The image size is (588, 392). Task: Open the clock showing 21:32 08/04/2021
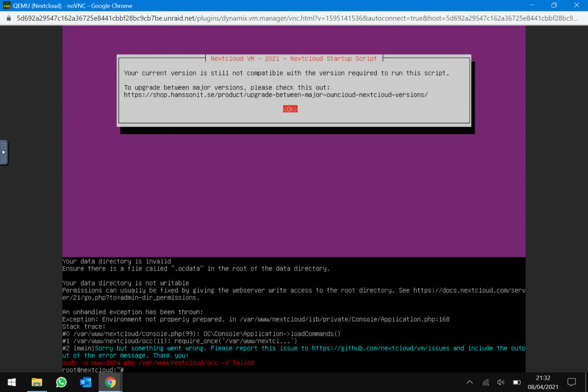543,382
